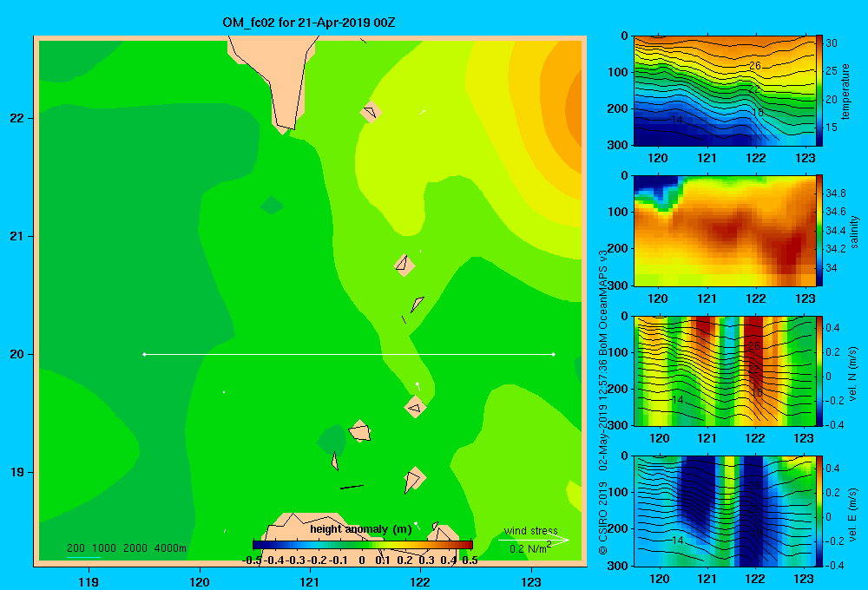Click the '300' depth tick on the salinity plot
Image resolution: width=868 pixels, height=590 pixels.
tap(618, 285)
